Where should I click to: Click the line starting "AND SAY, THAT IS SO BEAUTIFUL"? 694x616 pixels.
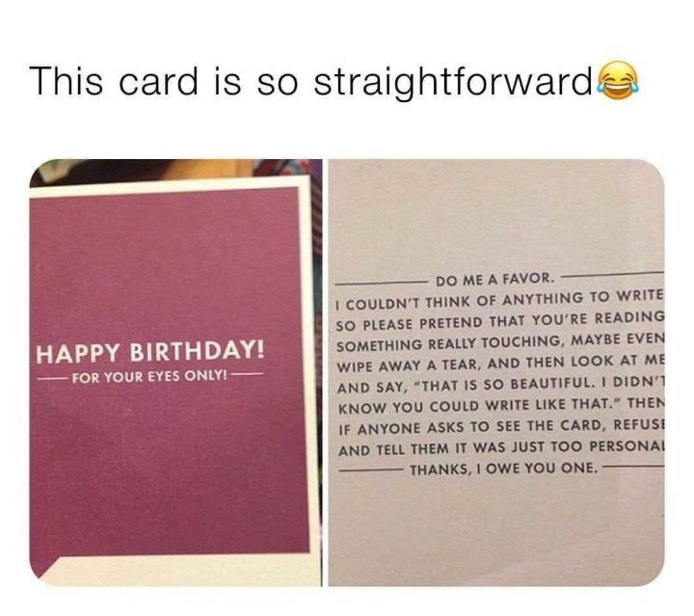click(500, 385)
